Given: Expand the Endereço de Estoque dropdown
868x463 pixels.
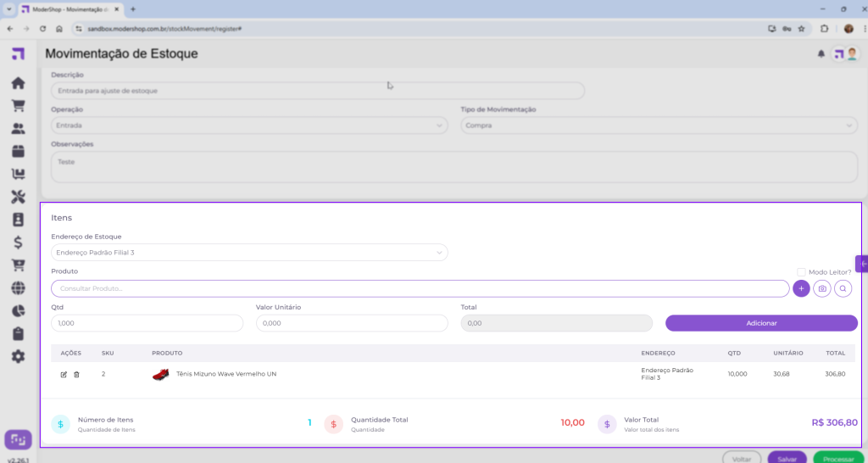Looking at the screenshot, I should [249, 253].
